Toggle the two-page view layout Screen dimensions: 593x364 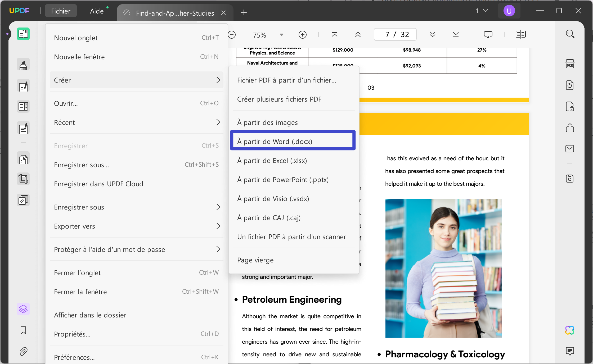point(520,34)
